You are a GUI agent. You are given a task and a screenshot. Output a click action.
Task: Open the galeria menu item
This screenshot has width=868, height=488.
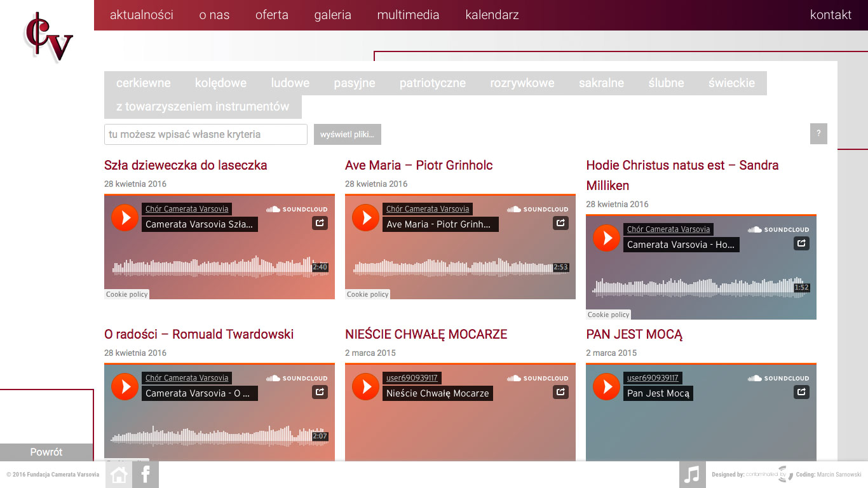click(x=332, y=15)
